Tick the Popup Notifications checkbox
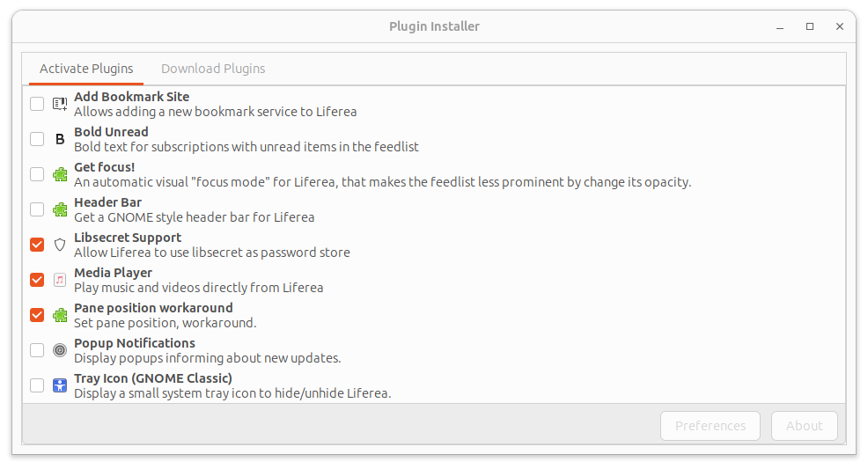The width and height of the screenshot is (868, 469). tap(37, 350)
